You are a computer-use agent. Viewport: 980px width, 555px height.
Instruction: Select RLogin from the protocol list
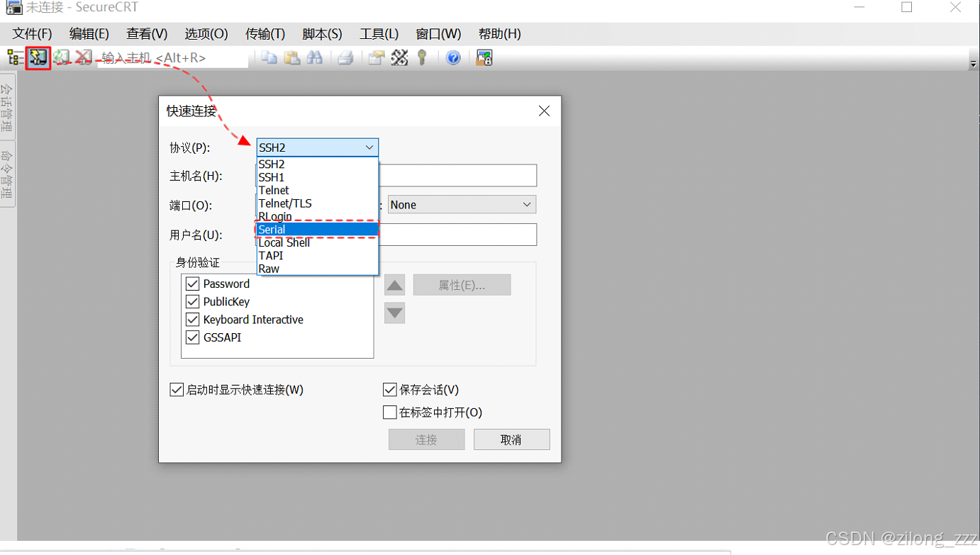(x=317, y=216)
